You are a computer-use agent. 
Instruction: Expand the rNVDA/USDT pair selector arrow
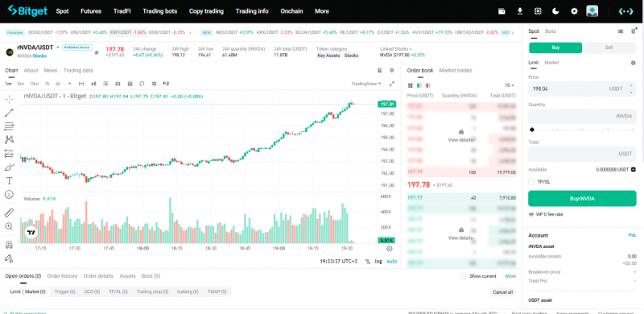[x=58, y=48]
